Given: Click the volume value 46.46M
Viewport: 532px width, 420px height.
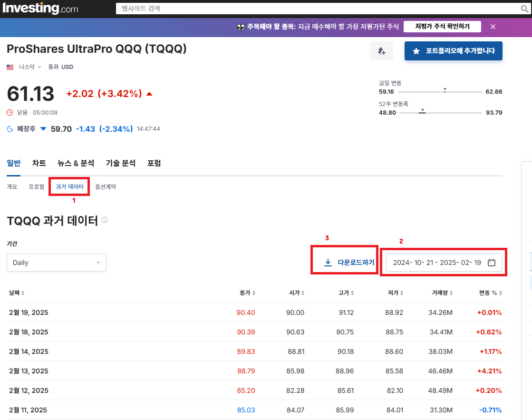Looking at the screenshot, I should tap(440, 371).
